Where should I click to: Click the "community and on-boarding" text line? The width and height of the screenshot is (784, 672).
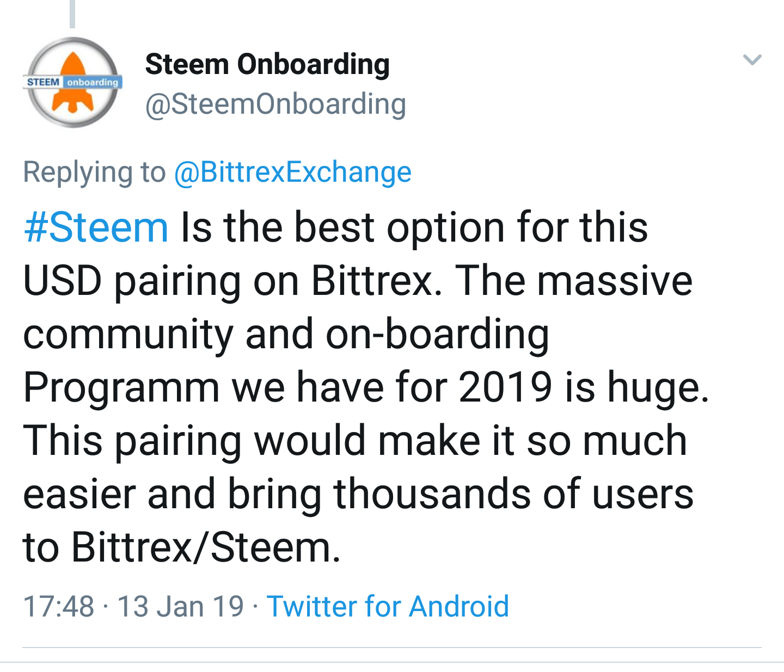pos(286,334)
